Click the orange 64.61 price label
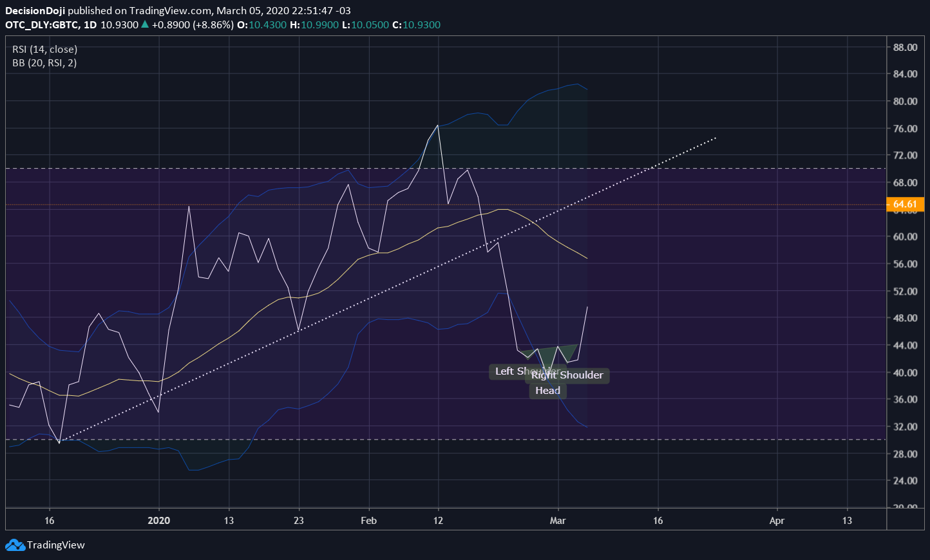 906,205
